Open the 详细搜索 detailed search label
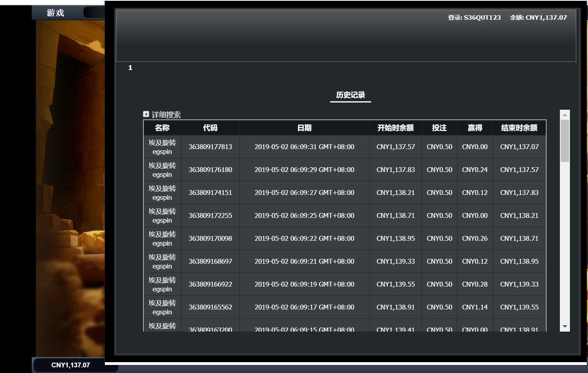588x373 pixels. [x=166, y=115]
